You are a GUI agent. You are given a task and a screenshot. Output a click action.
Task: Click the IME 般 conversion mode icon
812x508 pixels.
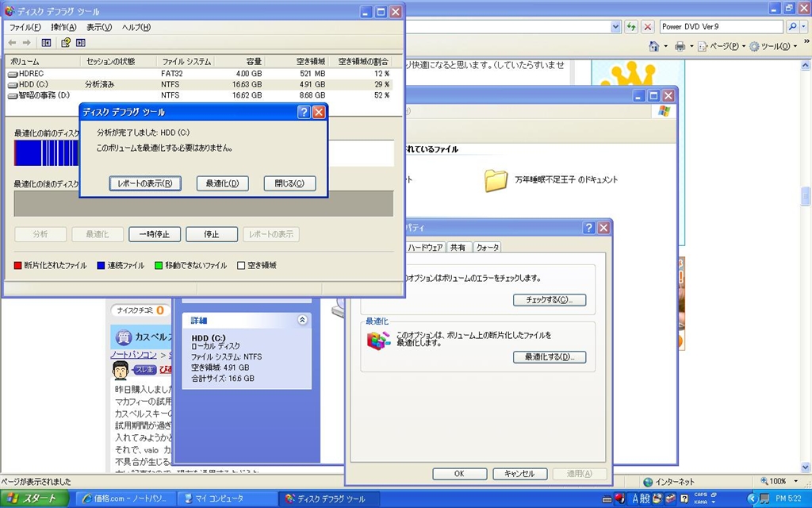coord(645,498)
